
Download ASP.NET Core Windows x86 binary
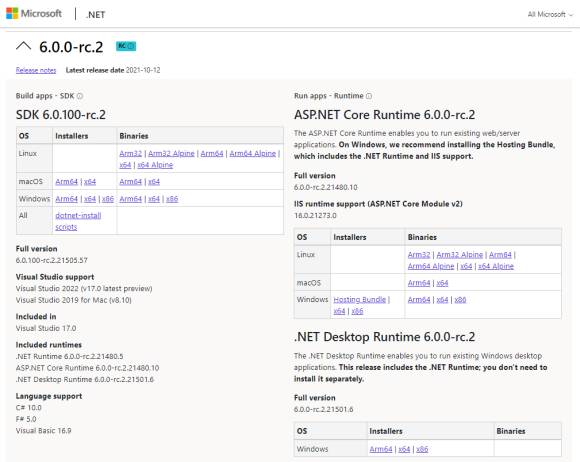coord(460,300)
